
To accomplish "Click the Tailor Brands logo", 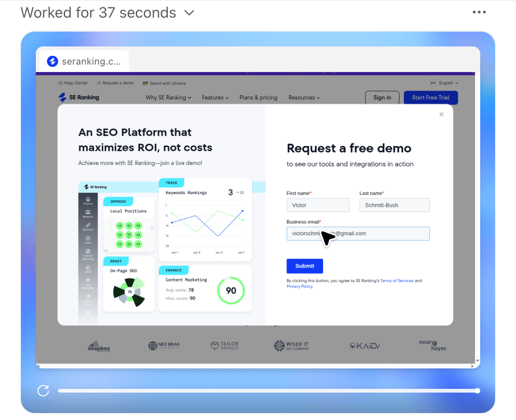I will (x=225, y=345).
